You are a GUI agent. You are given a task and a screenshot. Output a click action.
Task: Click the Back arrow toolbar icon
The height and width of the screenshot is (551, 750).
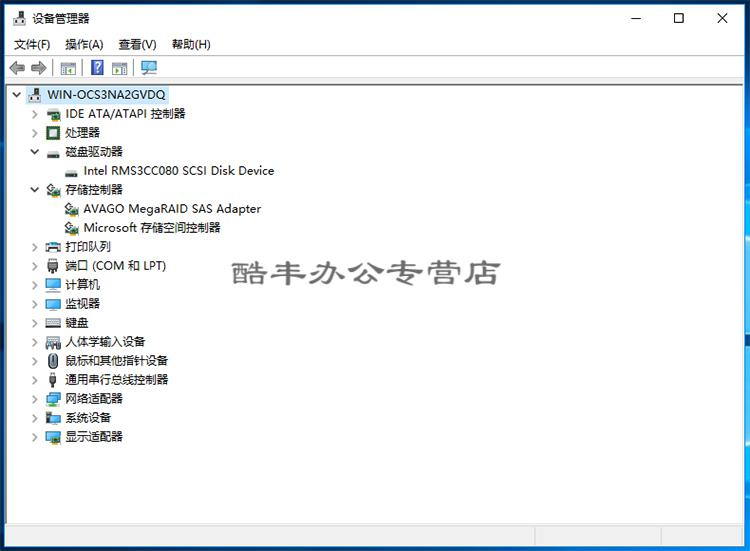[17, 68]
